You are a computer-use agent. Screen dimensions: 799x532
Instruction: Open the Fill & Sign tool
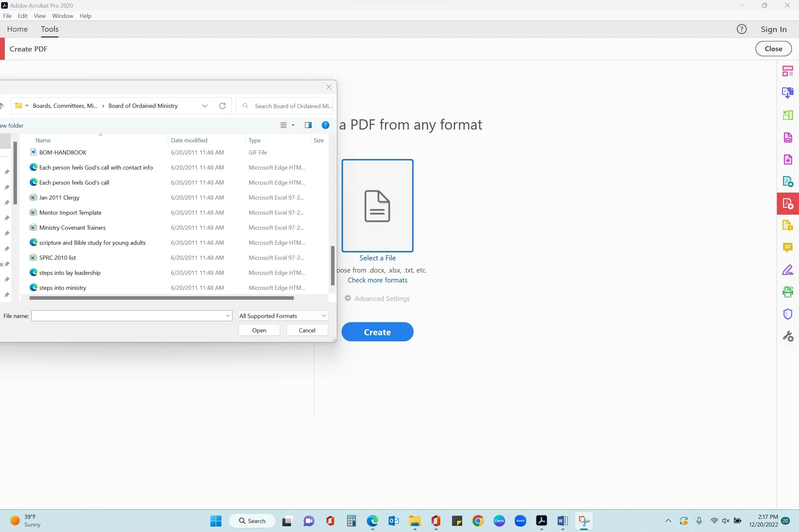click(x=787, y=270)
